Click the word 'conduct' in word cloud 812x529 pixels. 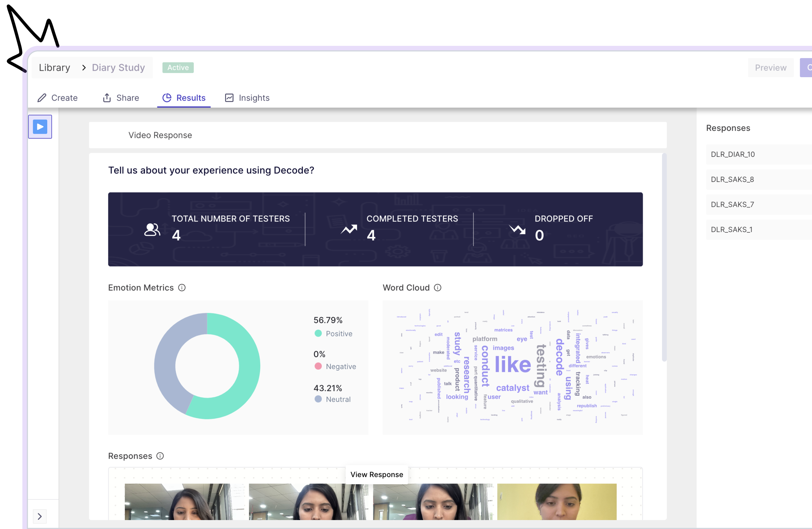(x=485, y=366)
